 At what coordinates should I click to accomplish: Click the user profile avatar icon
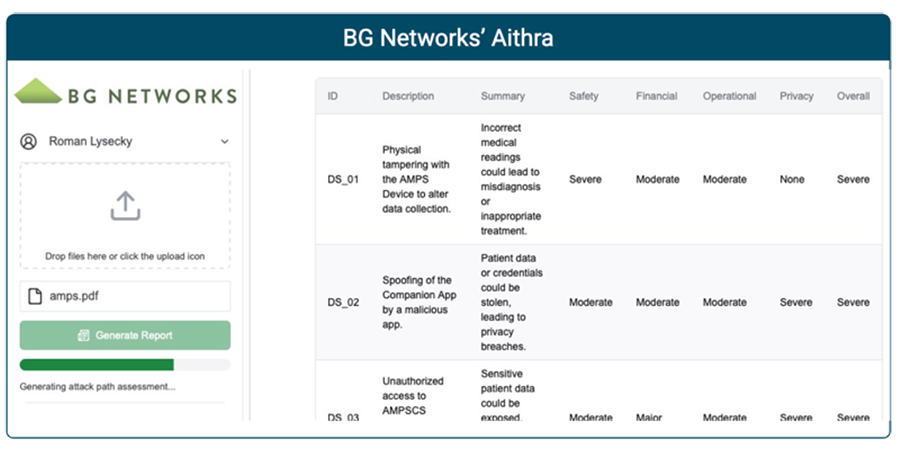click(29, 142)
